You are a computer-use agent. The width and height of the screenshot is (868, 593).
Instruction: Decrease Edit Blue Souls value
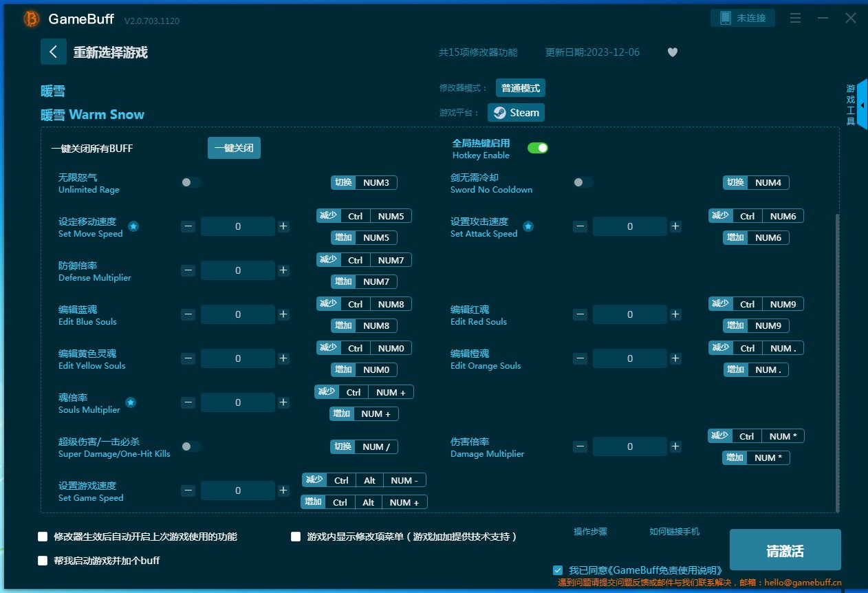pyautogui.click(x=188, y=314)
